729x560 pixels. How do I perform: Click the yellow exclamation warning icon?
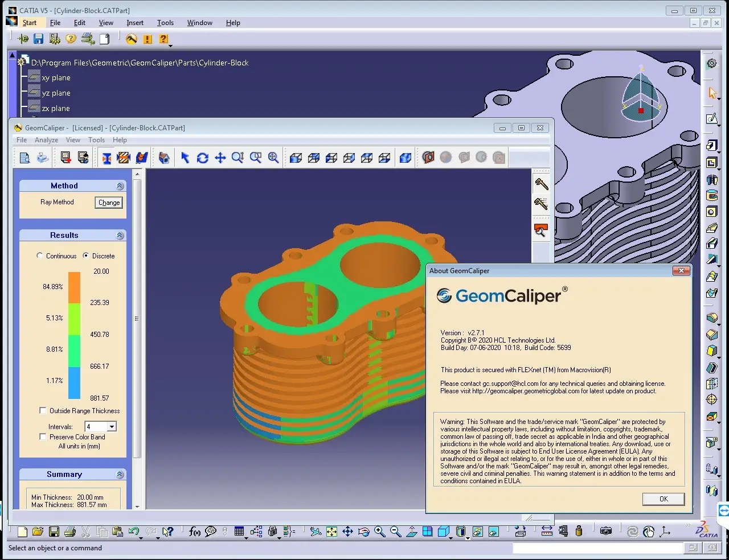148,39
